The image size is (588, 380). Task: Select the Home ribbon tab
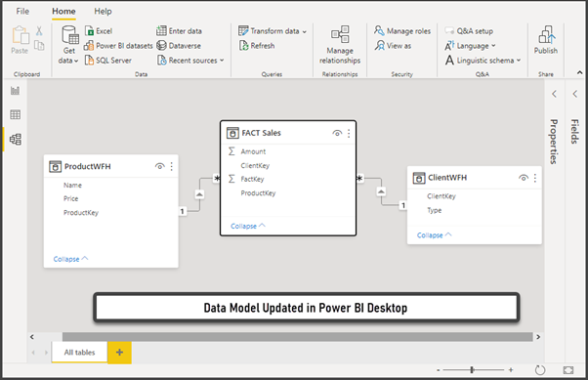point(63,12)
